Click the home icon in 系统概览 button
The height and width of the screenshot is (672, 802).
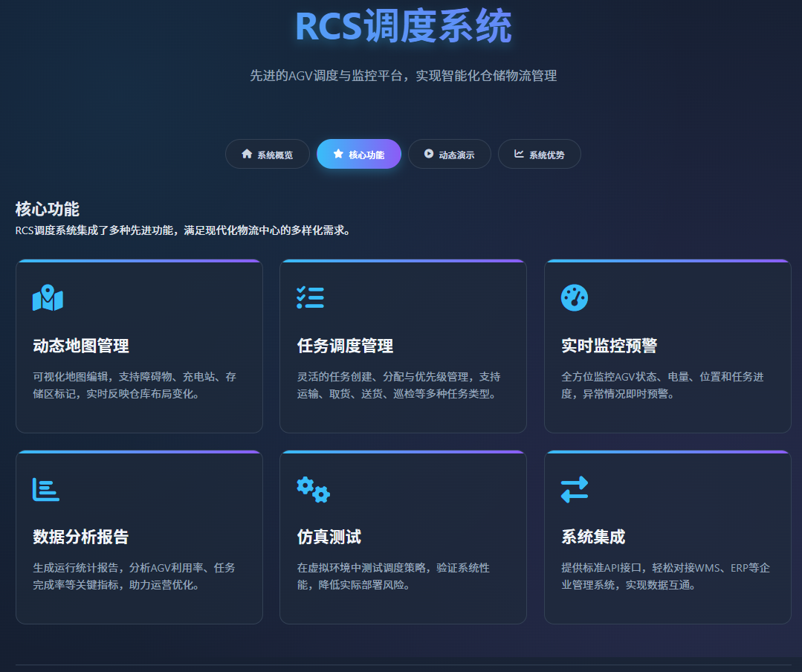click(246, 154)
